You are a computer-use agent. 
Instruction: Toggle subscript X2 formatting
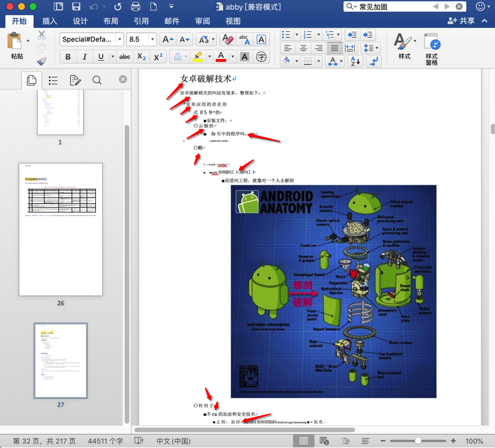[x=141, y=57]
